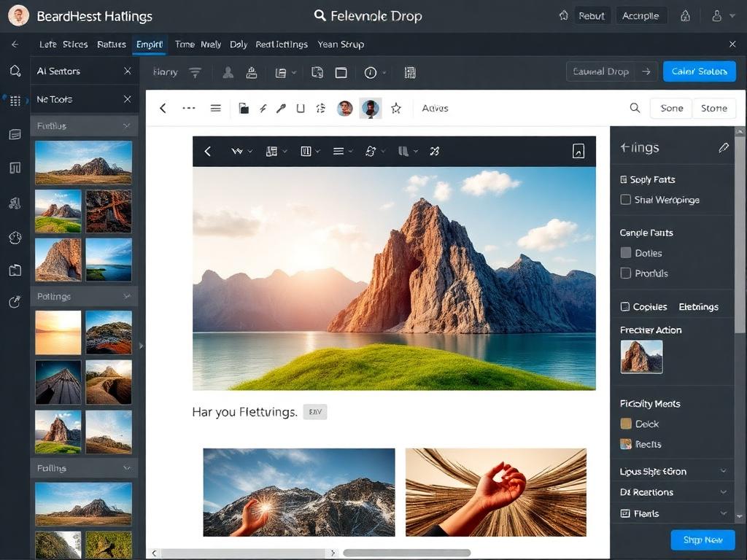Viewport: 747px width, 560px height.
Task: Collapse the Follhs section in left panel
Action: click(x=127, y=468)
